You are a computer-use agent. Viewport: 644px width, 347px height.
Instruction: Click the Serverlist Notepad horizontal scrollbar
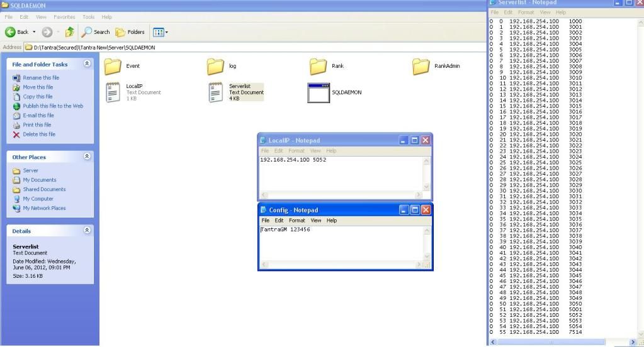pos(560,342)
